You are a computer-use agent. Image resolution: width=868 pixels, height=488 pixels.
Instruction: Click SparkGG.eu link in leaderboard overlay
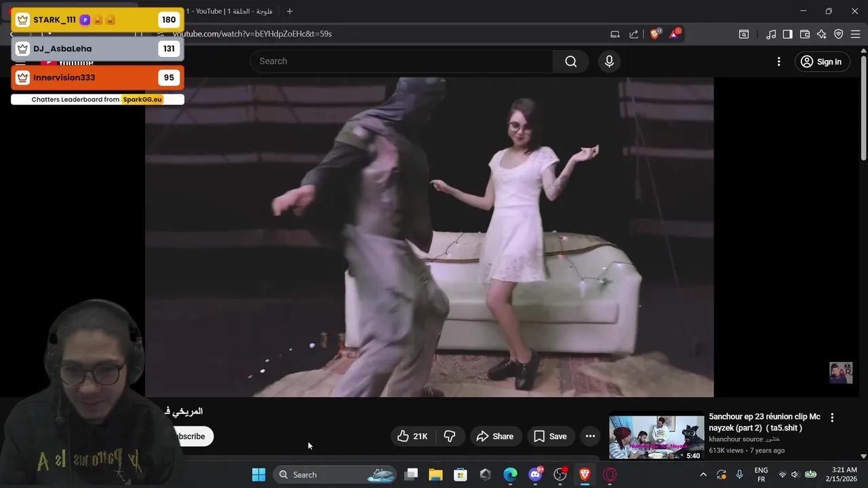(x=142, y=100)
